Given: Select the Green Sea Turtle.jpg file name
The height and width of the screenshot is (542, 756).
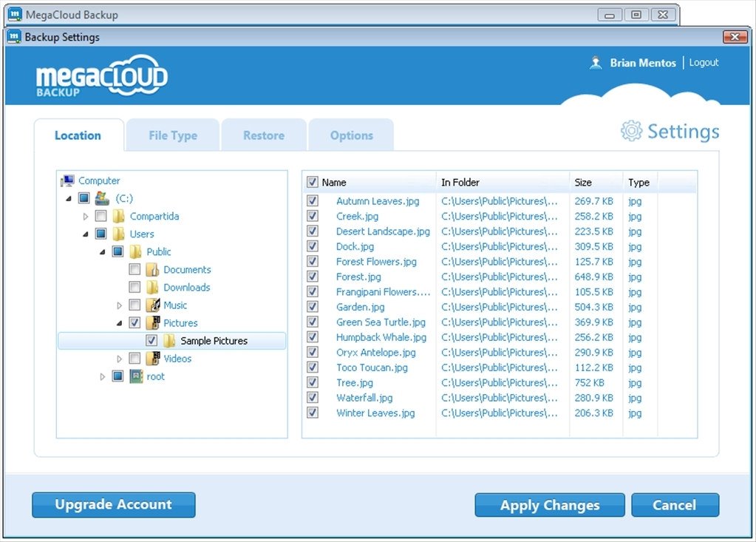Looking at the screenshot, I should 381,322.
